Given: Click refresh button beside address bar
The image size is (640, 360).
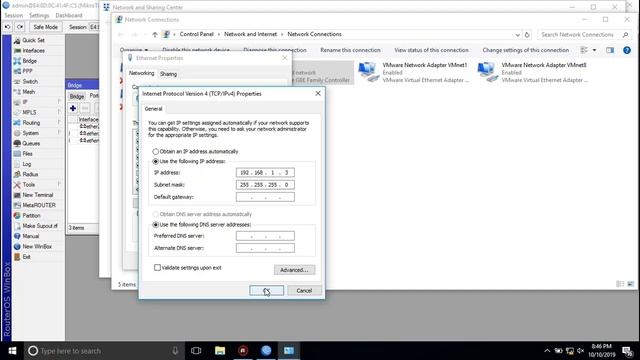Looking at the screenshot, I should pos(527,35).
